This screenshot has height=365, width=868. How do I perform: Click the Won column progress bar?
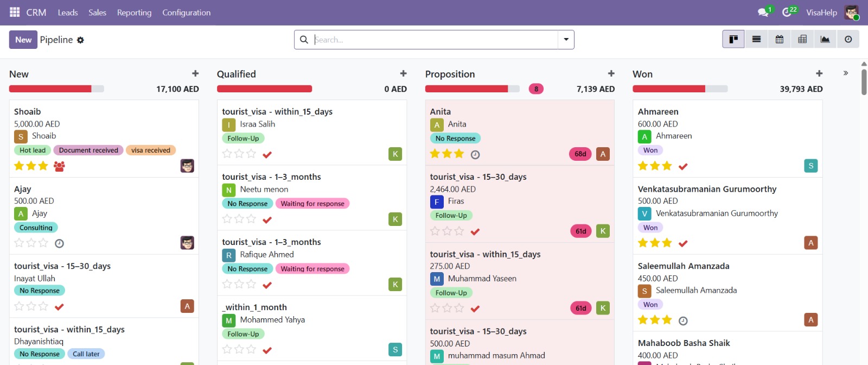point(680,89)
